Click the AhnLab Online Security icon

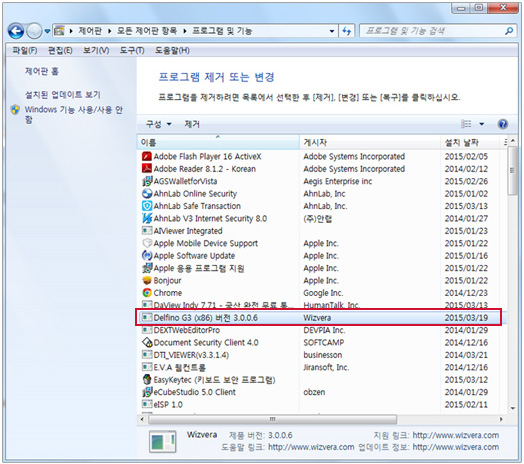click(147, 194)
